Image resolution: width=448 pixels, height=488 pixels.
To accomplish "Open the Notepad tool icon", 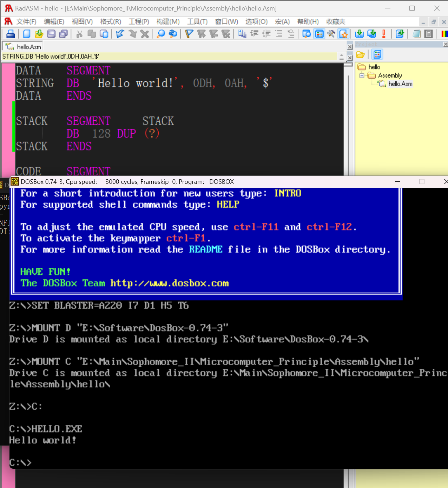I will (416, 34).
